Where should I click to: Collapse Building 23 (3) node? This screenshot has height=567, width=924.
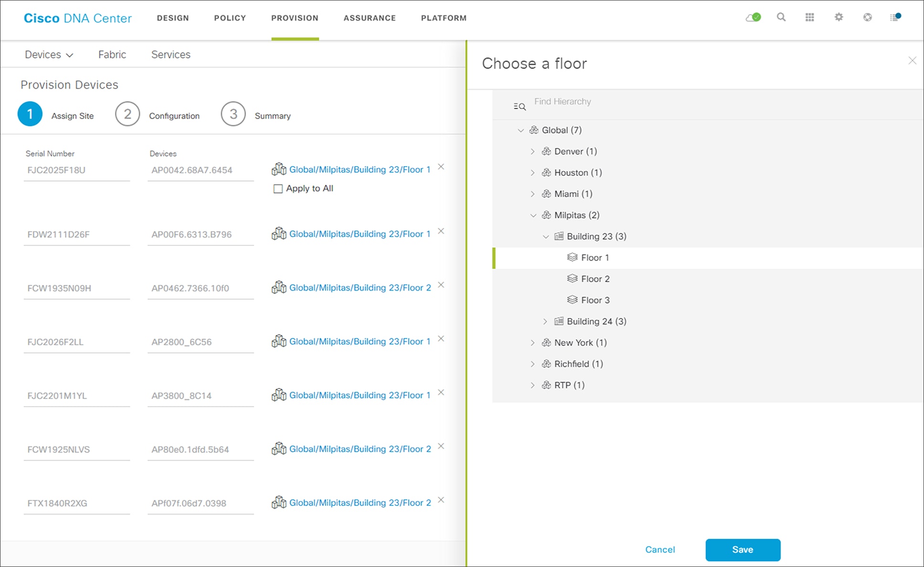(546, 237)
